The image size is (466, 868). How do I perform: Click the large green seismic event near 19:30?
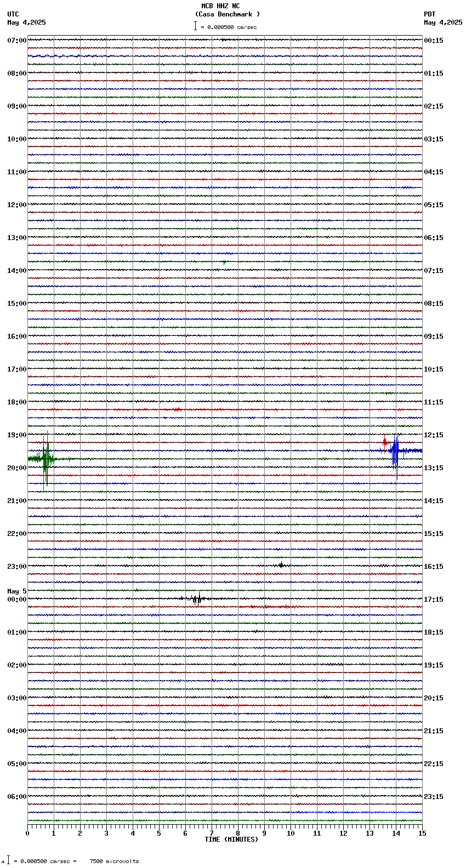coord(47,459)
